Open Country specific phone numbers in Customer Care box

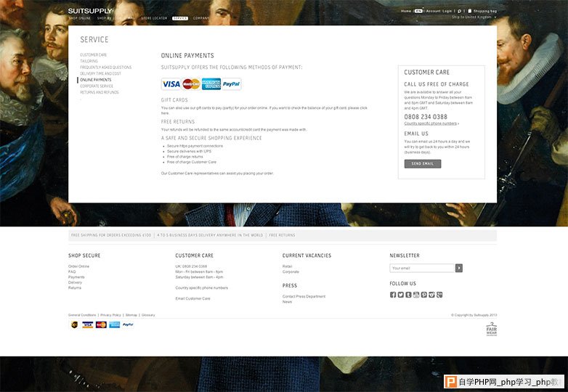click(430, 123)
